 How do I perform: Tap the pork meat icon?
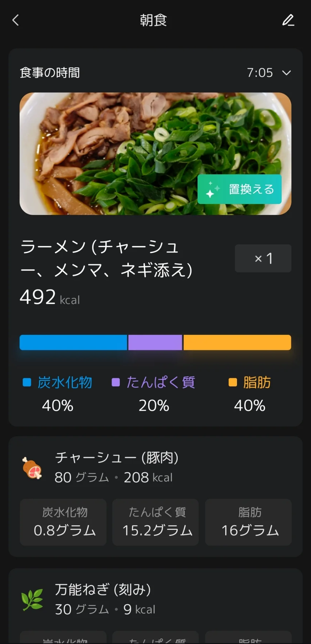tap(32, 468)
